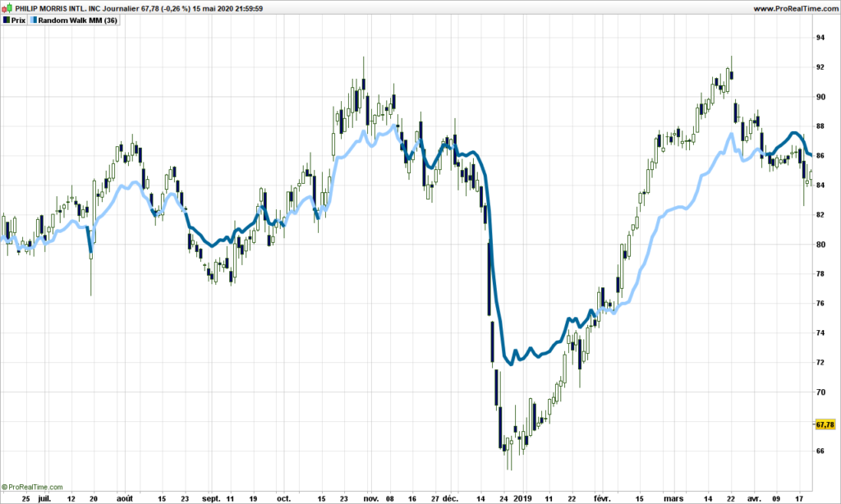Viewport: 841px width, 504px height.
Task: Click the yellow 67,78 price tag on the axis
Action: (825, 424)
